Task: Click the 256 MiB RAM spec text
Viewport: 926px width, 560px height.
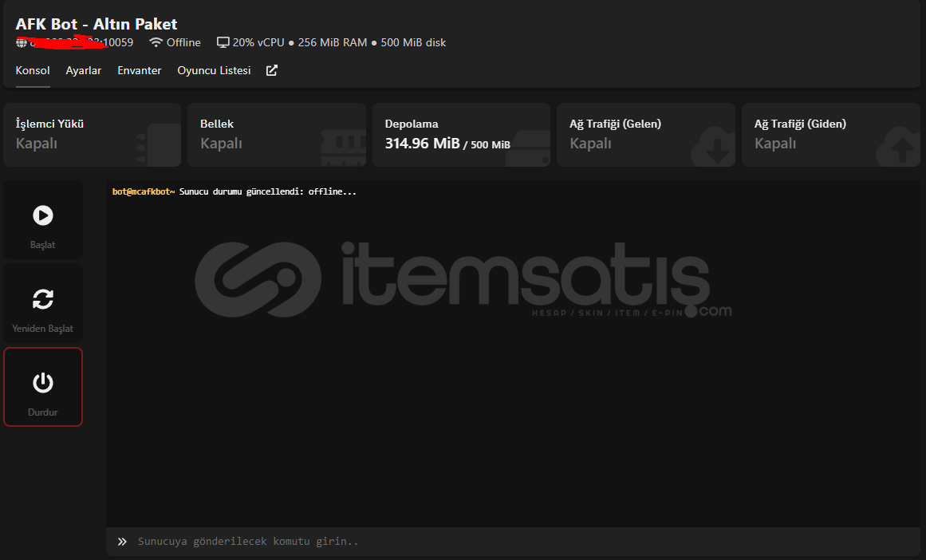Action: click(x=333, y=42)
